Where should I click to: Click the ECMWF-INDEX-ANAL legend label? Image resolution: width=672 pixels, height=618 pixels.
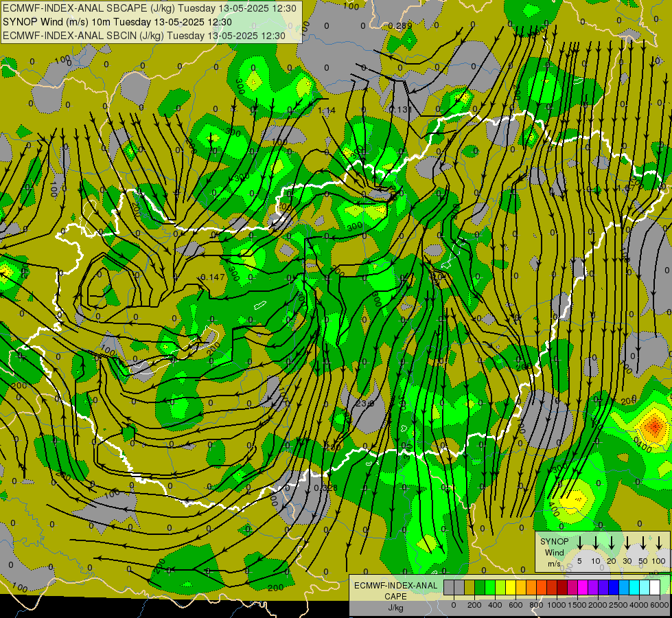click(x=395, y=586)
